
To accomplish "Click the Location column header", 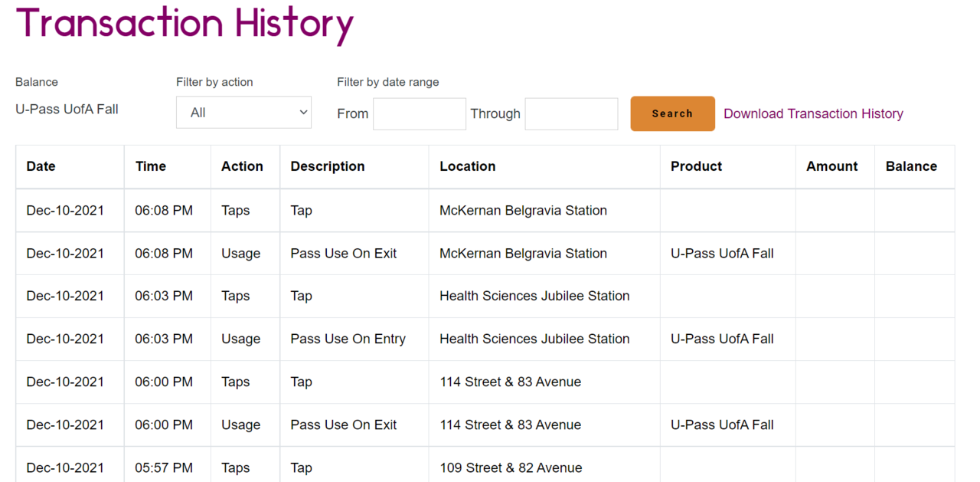I will tap(467, 166).
